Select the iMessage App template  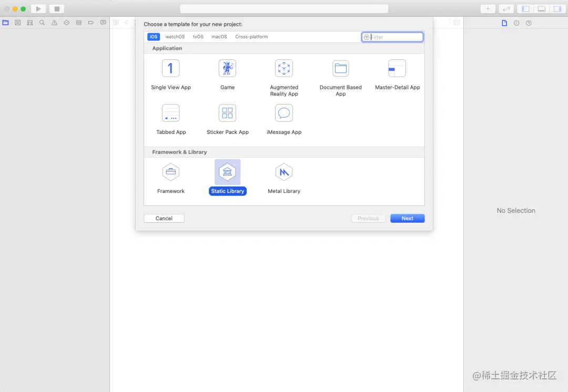point(284,119)
